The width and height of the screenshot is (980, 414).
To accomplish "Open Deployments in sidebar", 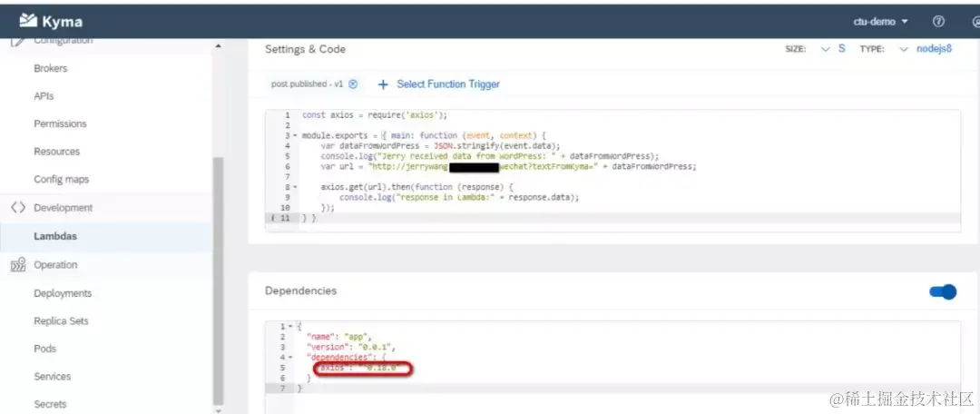I will 63,293.
